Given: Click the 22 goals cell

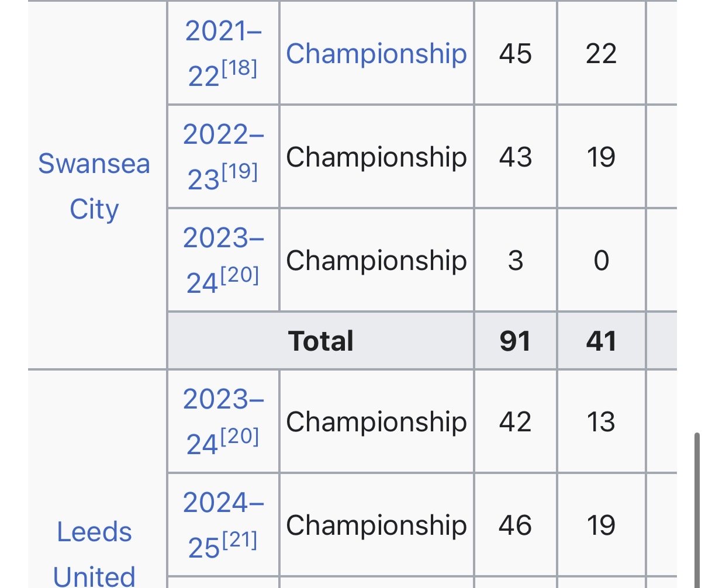Looking at the screenshot, I should tap(601, 54).
